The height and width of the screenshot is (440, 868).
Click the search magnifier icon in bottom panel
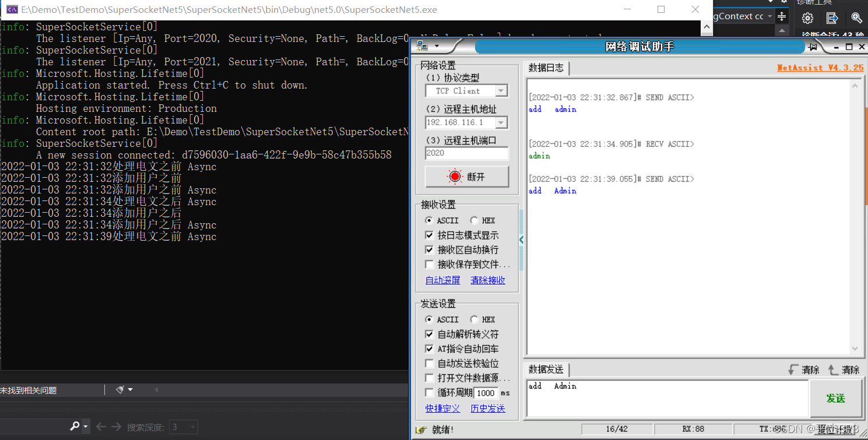(75, 427)
